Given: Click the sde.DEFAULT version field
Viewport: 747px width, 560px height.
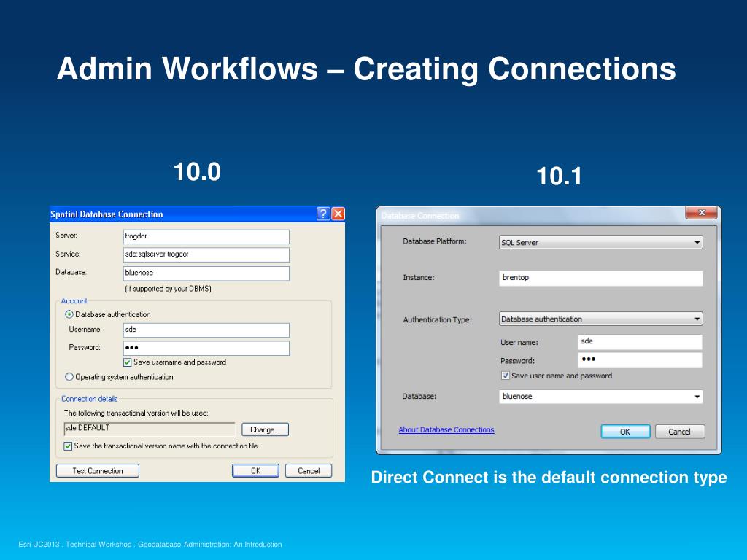Looking at the screenshot, I should 149,429.
